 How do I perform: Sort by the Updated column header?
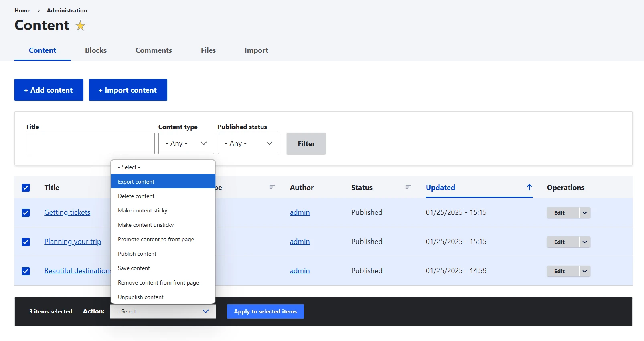point(440,187)
